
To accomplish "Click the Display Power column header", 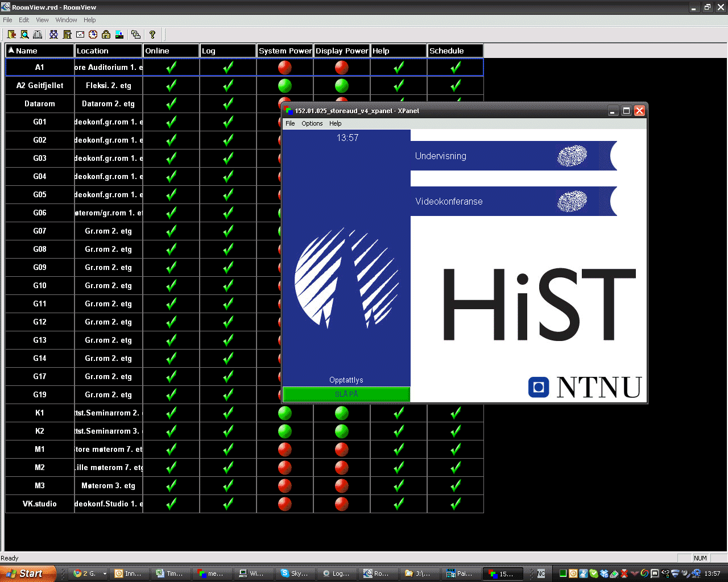I will tap(342, 51).
